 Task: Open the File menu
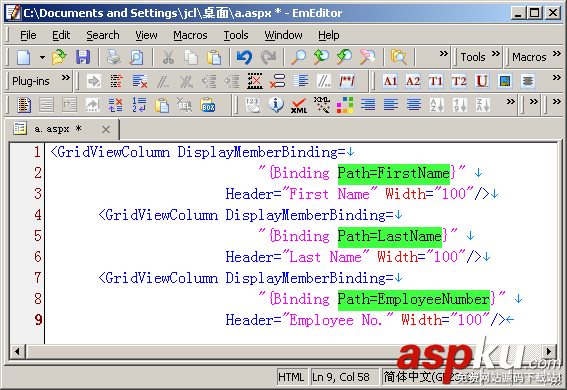pyautogui.click(x=28, y=35)
